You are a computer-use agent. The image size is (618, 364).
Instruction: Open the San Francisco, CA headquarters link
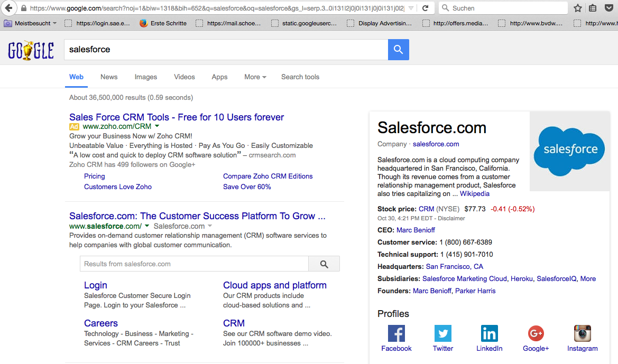point(455,267)
